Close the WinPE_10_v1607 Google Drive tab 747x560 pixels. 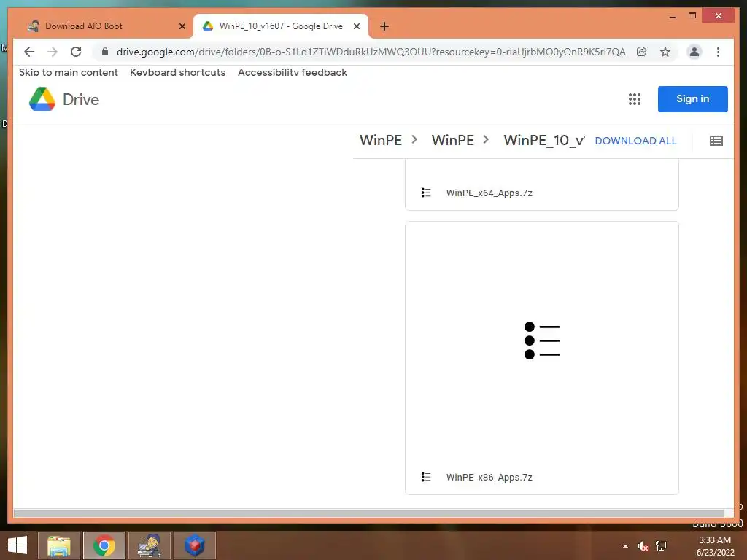tap(356, 26)
